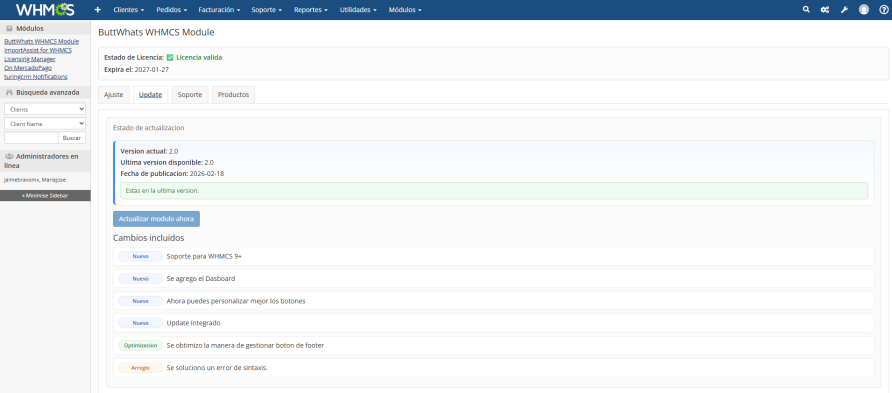Screen dimensions: 892x393
Task: Click the 'Expira el: 2027-01-27' text
Action: pyautogui.click(x=137, y=69)
